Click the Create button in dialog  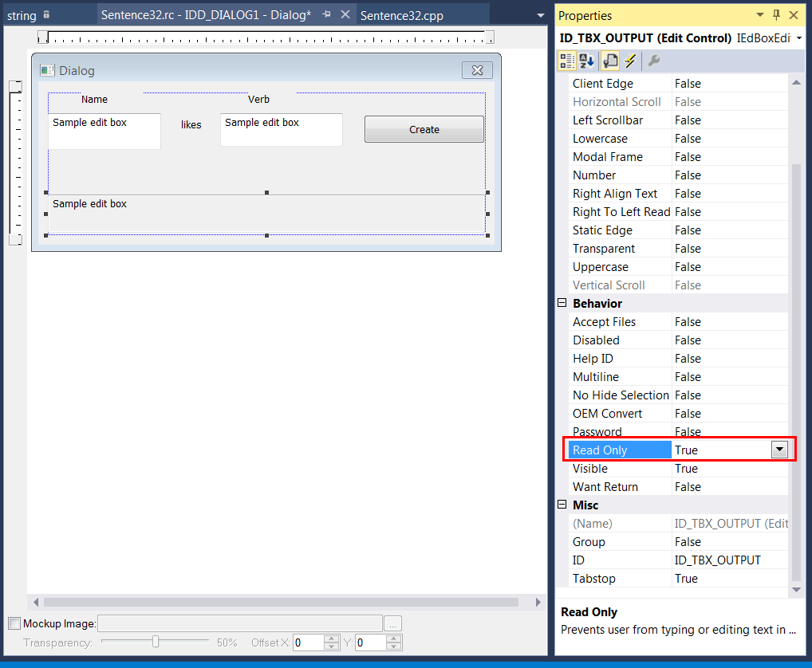[424, 129]
